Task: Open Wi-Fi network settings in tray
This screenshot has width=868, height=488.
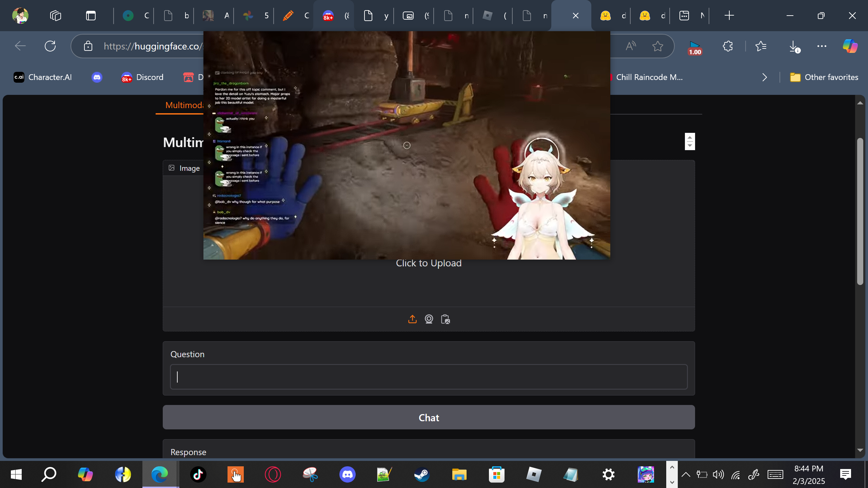Action: coord(736,474)
